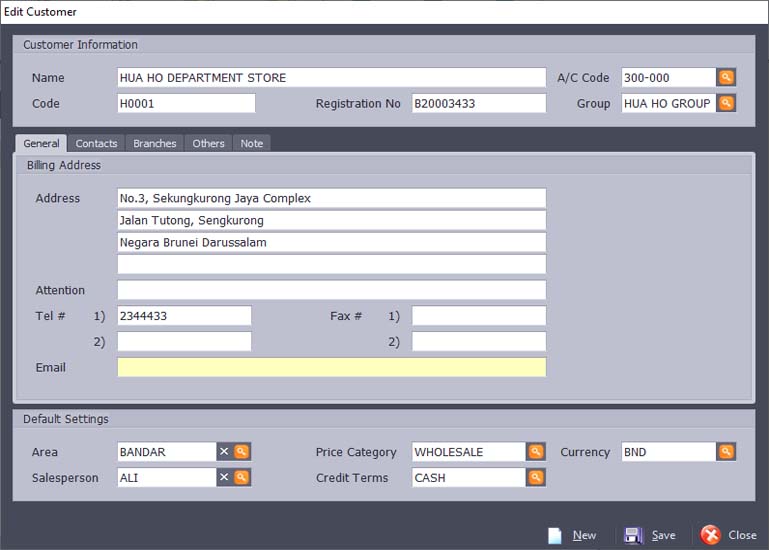Click the Credit Terms field CASH
The height and width of the screenshot is (550, 769).
coord(469,477)
